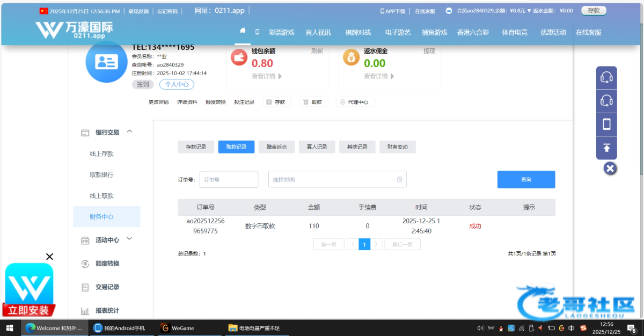644x336 pixels.
Task: Click the phone icon in floating sidebar
Action: [x=606, y=125]
